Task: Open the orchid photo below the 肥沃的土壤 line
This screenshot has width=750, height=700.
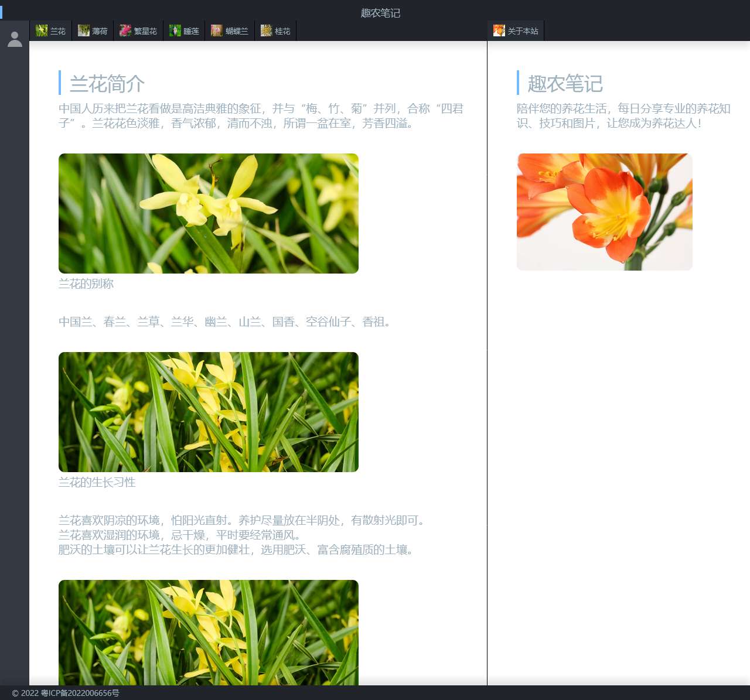Action: 209,633
